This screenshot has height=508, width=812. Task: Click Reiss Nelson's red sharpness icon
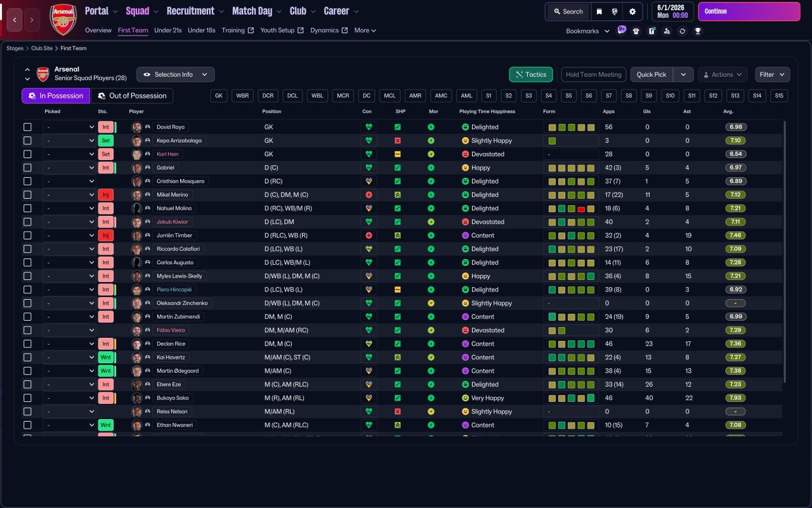click(x=398, y=411)
